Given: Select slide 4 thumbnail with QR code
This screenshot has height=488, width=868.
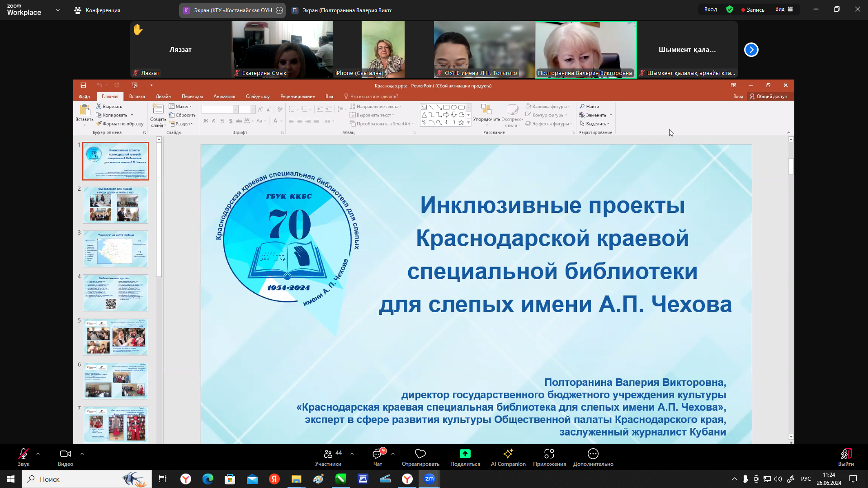Looking at the screenshot, I should click(x=116, y=293).
